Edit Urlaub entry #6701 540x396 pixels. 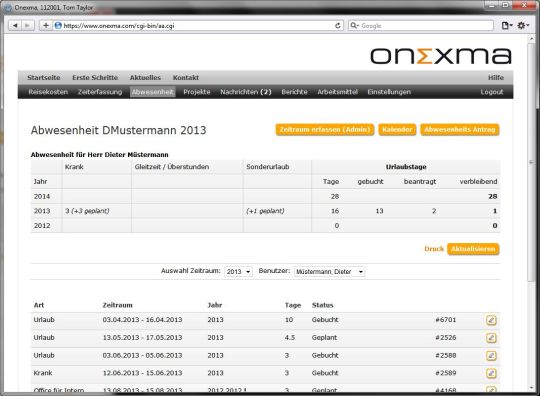(x=491, y=320)
